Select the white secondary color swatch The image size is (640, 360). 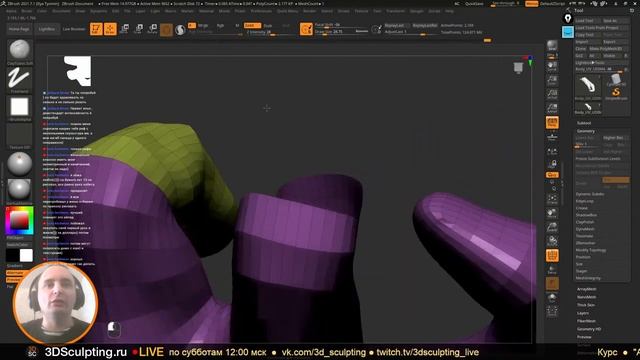[26, 256]
